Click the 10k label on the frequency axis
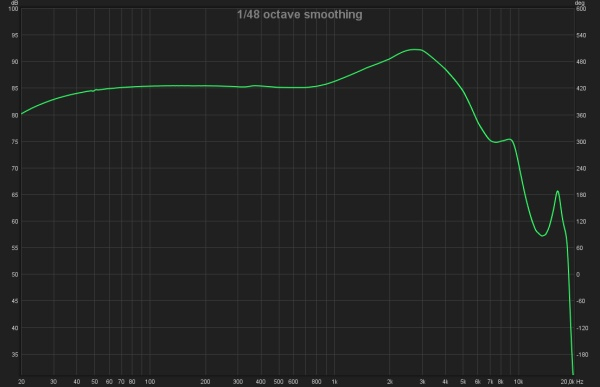Screen dimensions: 600x387 coord(518,382)
